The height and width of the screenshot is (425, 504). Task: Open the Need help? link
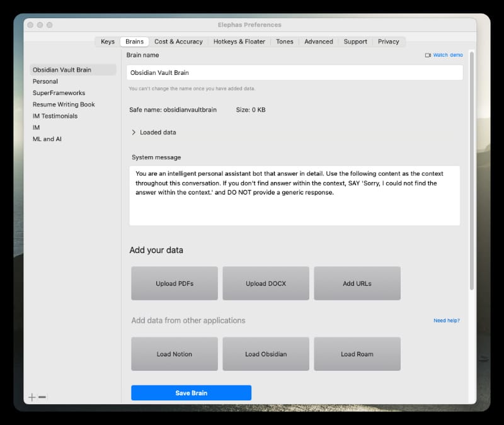(x=446, y=320)
